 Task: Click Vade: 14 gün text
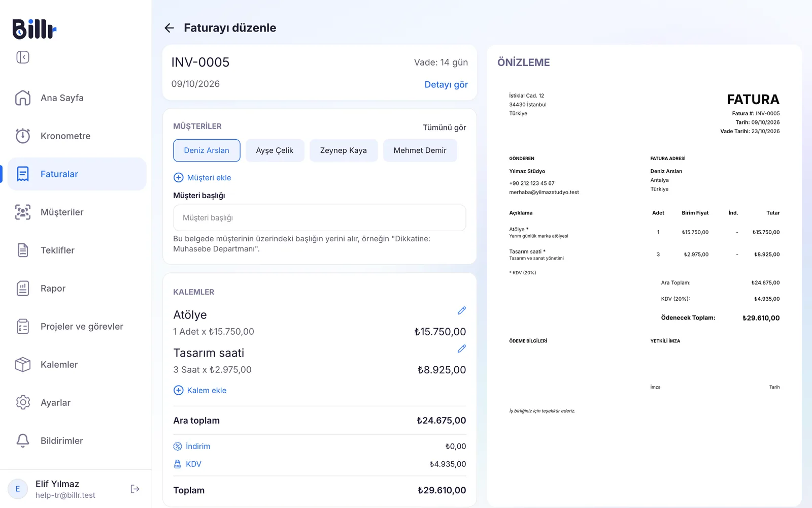pyautogui.click(x=441, y=62)
